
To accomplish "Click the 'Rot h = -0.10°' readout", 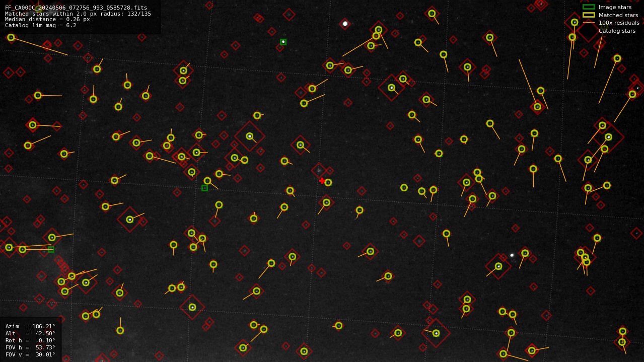I will tap(30, 340).
